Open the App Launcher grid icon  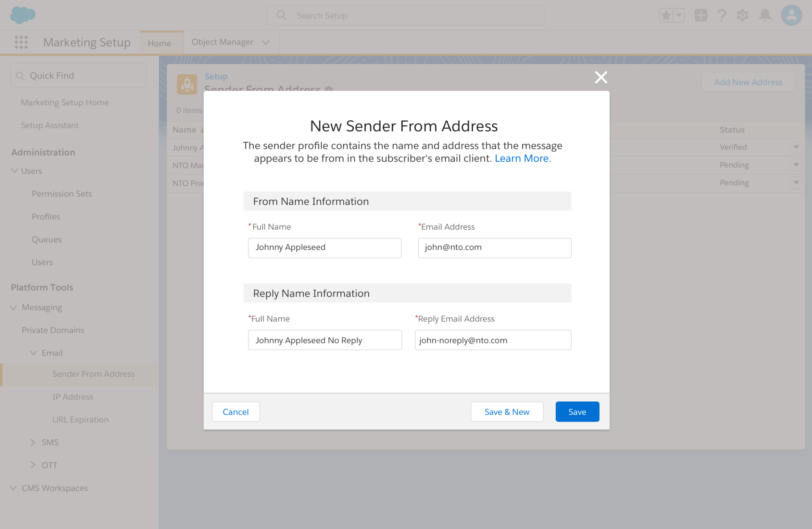(21, 42)
